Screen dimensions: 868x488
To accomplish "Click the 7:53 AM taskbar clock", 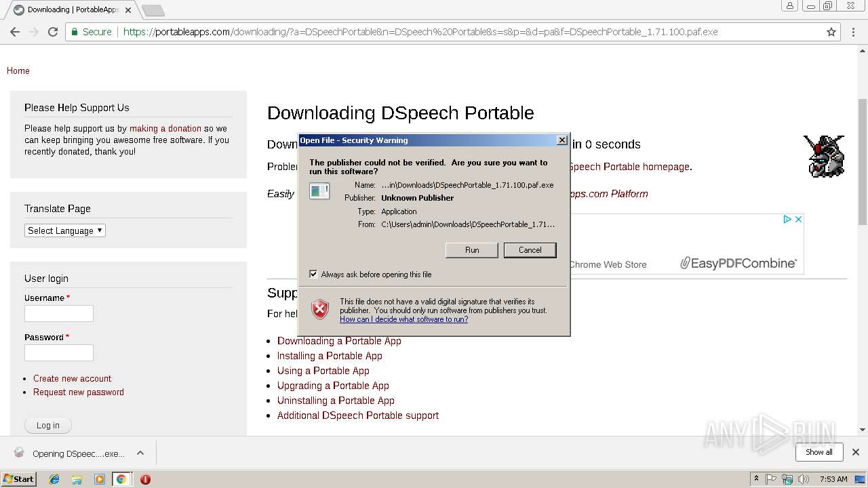I will click(x=833, y=479).
